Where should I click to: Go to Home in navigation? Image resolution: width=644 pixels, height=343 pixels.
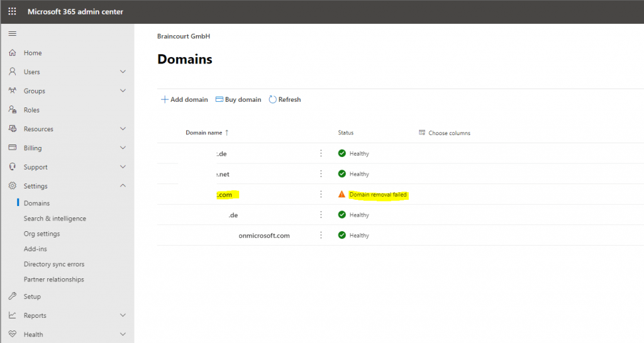[x=33, y=53]
